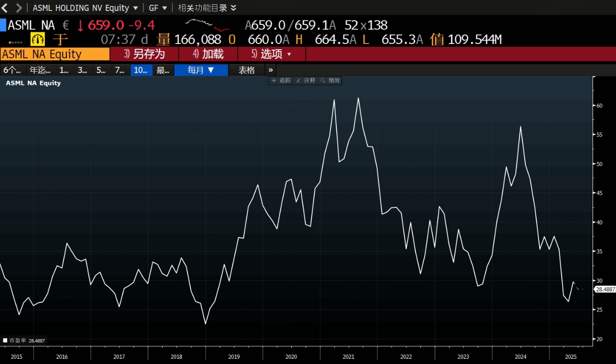Click the 2018 label on the time axis
616x364 pixels.
(176, 356)
